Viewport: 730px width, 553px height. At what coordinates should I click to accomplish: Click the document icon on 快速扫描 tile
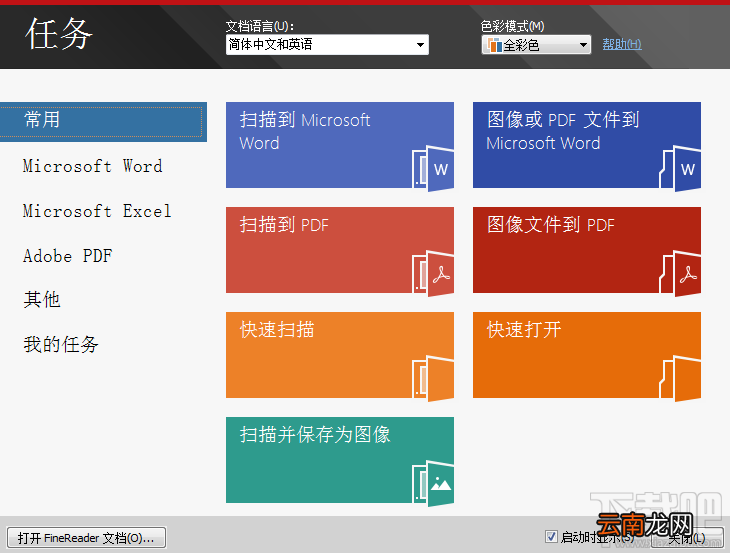click(x=433, y=378)
